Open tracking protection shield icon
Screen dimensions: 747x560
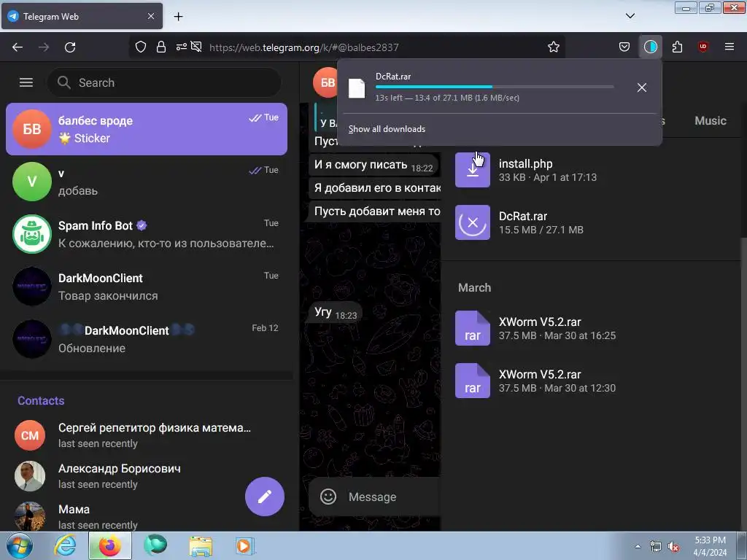pyautogui.click(x=141, y=47)
